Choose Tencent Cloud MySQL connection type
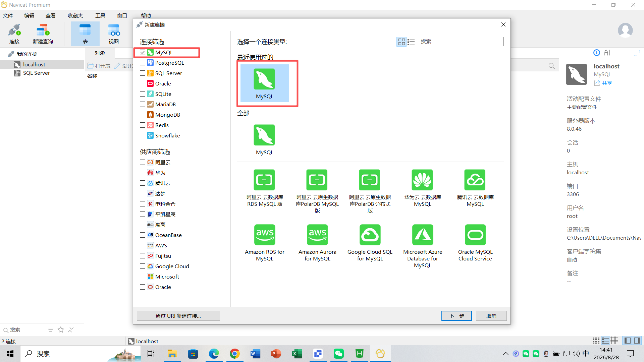This screenshot has height=362, width=644. [475, 188]
